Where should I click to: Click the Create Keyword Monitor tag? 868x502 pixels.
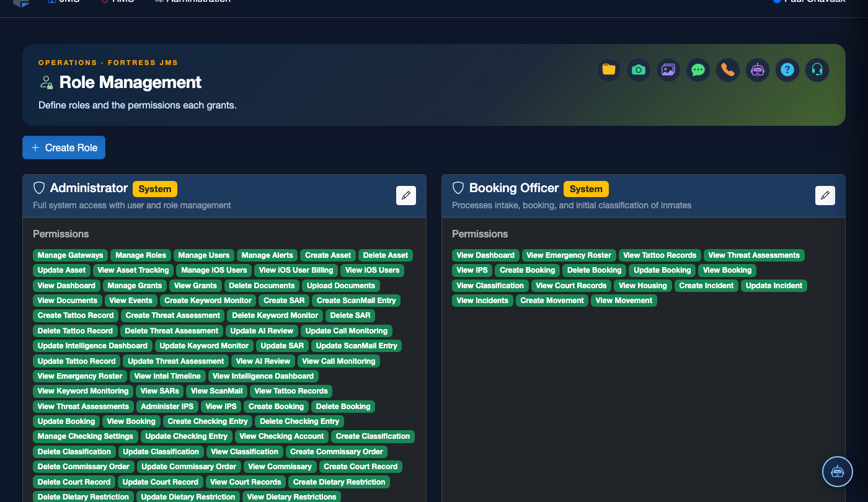tap(208, 301)
